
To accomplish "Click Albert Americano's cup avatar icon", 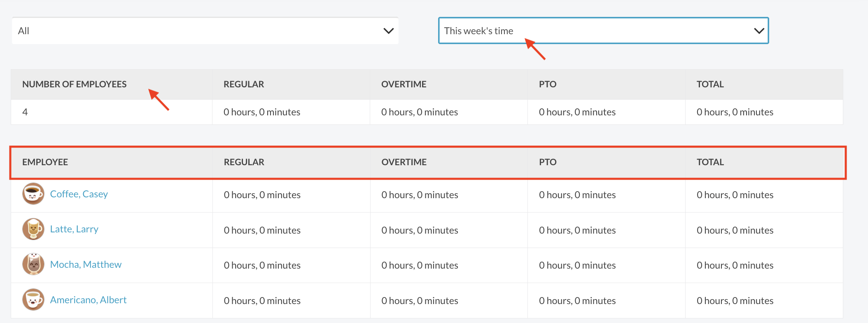I will click(x=33, y=300).
